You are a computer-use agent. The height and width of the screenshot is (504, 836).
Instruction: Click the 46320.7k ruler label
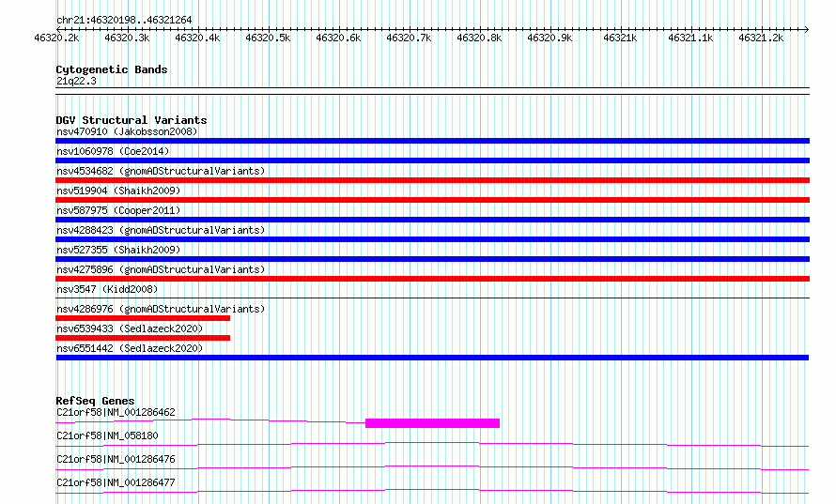point(409,38)
